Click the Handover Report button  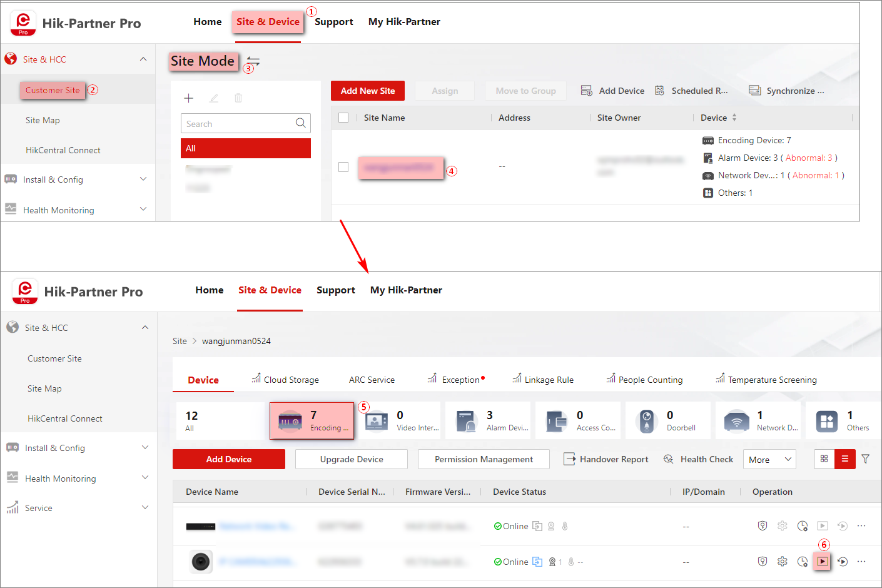(x=606, y=459)
